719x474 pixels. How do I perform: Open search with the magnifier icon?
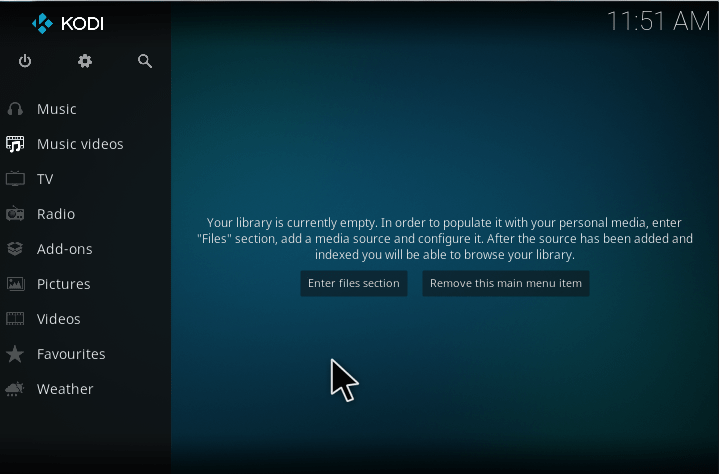coord(145,61)
